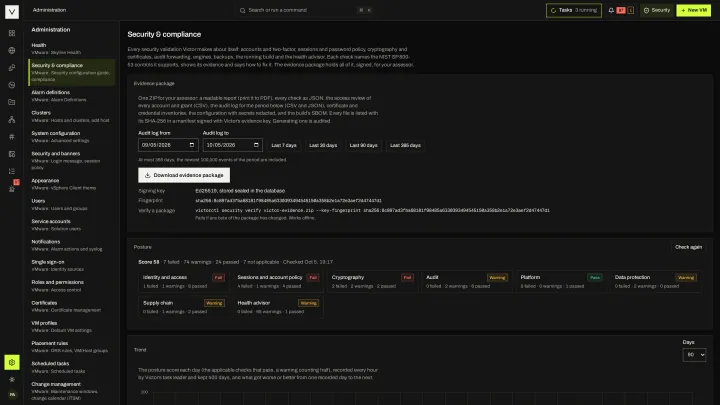Open the folder icon in the rail
720x405 pixels.
[x=12, y=102]
